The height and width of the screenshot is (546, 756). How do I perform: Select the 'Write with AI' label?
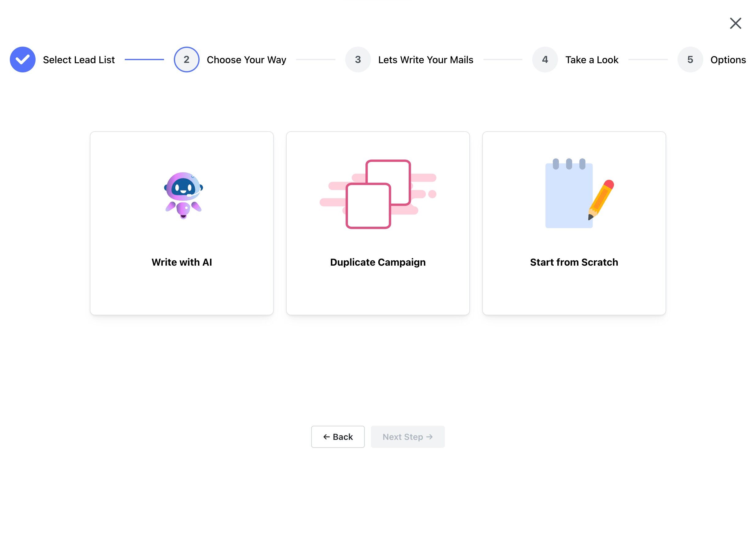point(182,262)
